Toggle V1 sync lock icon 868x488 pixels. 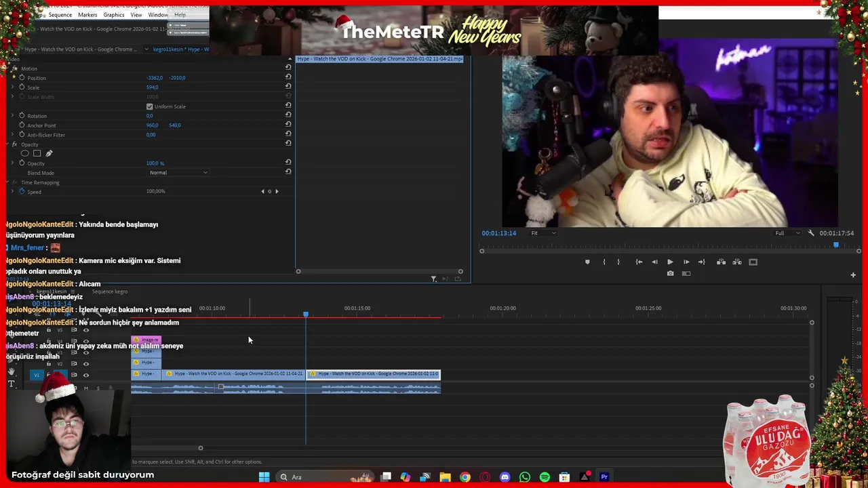74,375
